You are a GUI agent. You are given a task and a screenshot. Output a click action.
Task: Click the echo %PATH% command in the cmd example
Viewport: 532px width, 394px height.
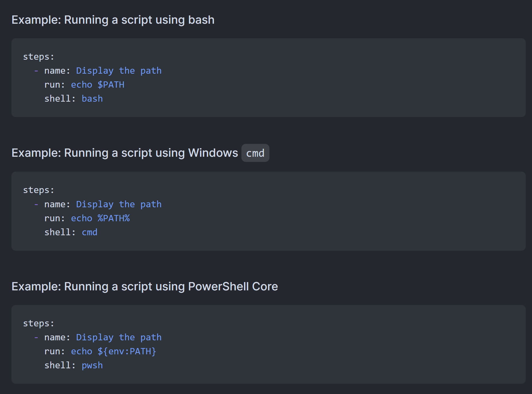pyautogui.click(x=100, y=218)
